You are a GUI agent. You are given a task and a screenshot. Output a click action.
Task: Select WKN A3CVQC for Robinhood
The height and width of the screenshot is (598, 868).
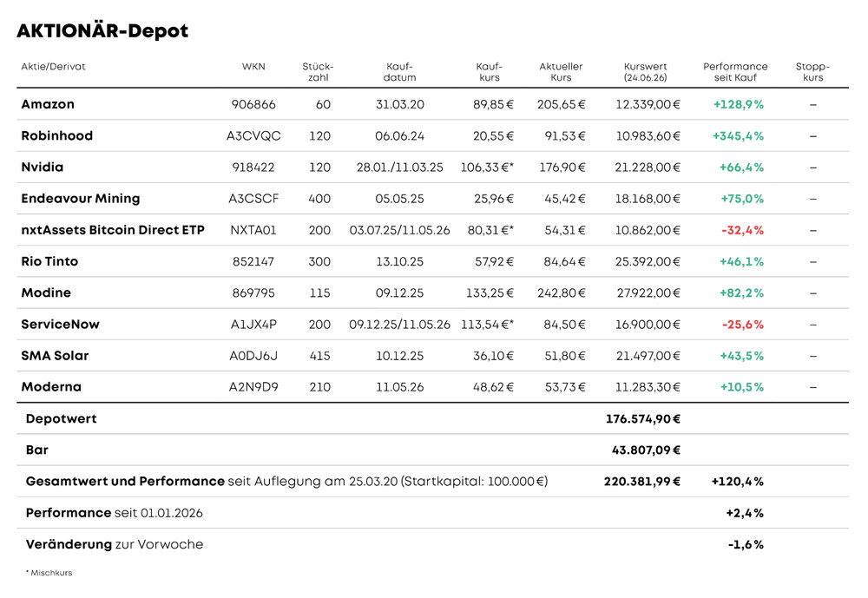[253, 135]
